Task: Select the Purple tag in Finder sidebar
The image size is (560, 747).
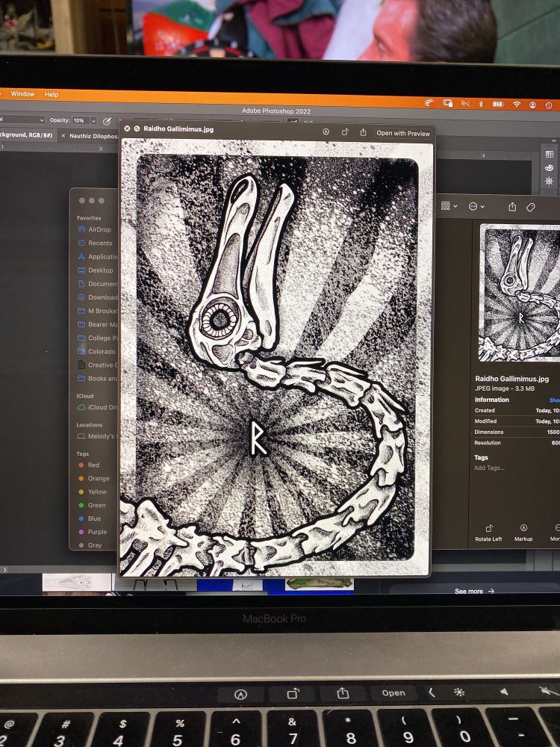Action: 93,532
